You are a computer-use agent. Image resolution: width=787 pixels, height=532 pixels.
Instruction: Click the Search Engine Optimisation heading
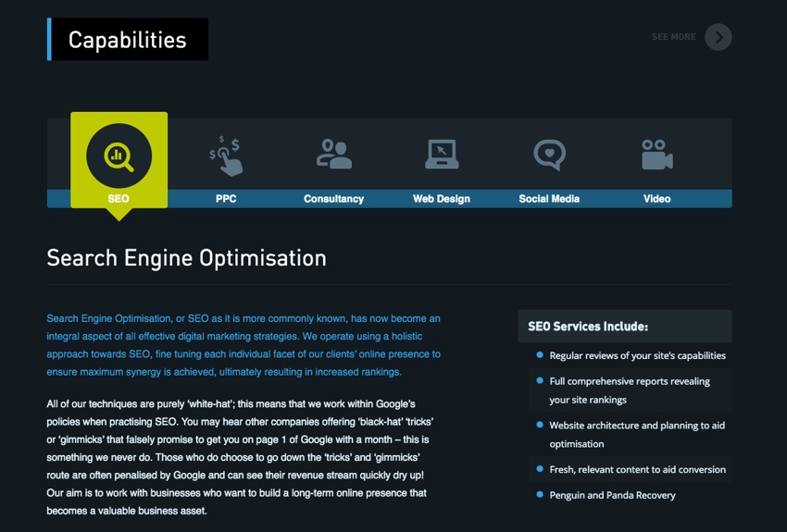(x=187, y=258)
